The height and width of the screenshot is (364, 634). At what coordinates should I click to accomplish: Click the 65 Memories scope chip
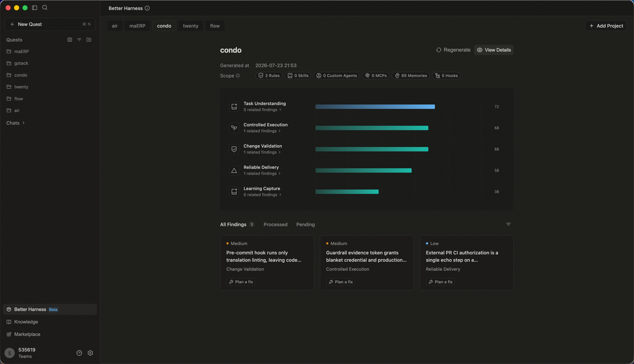click(x=411, y=76)
